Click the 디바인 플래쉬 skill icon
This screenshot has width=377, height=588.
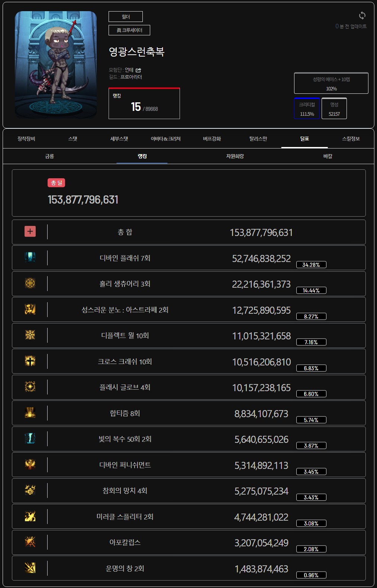[30, 258]
